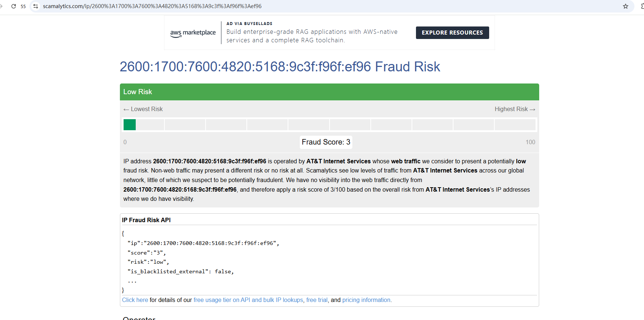644x320 pixels.
Task: Click the "Lowest Risk" arrow label
Action: coord(143,109)
